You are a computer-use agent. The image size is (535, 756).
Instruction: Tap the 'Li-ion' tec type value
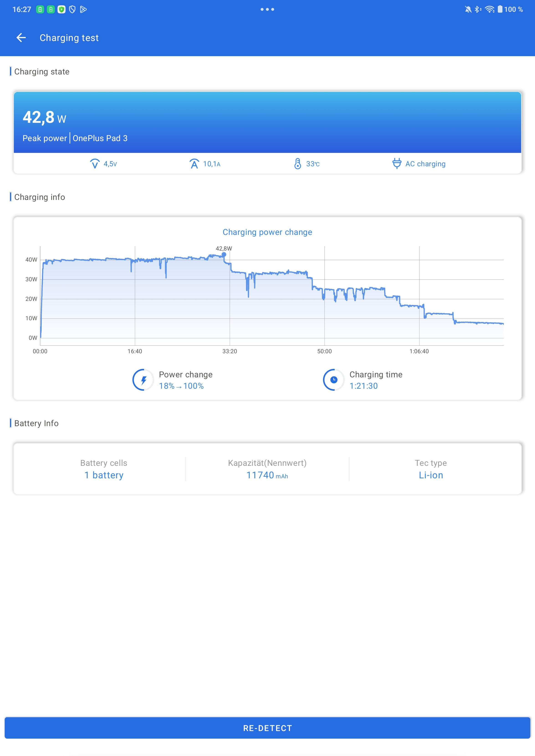tap(431, 475)
